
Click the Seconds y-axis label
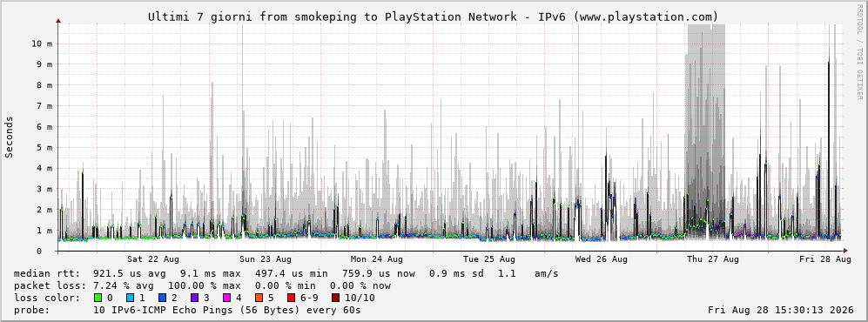(9, 138)
